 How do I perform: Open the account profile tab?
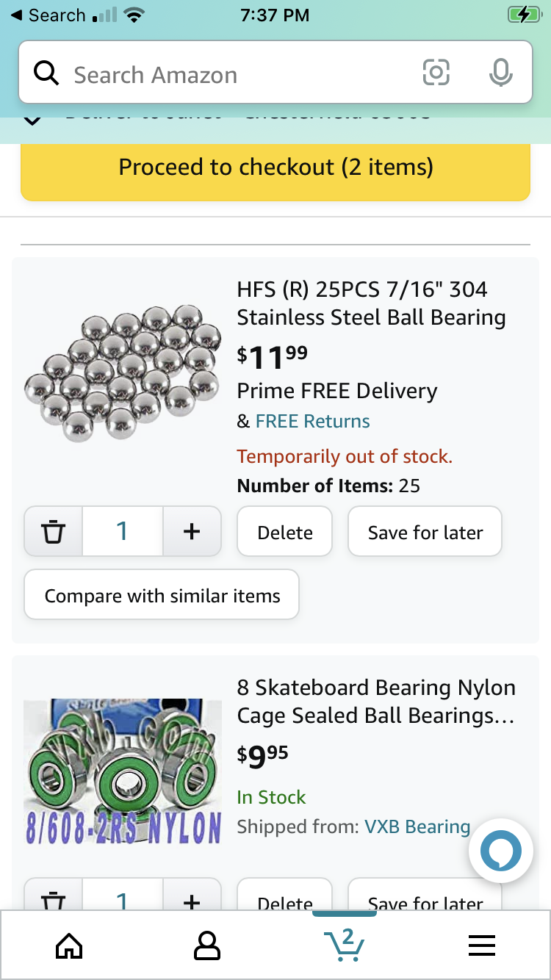pyautogui.click(x=206, y=945)
